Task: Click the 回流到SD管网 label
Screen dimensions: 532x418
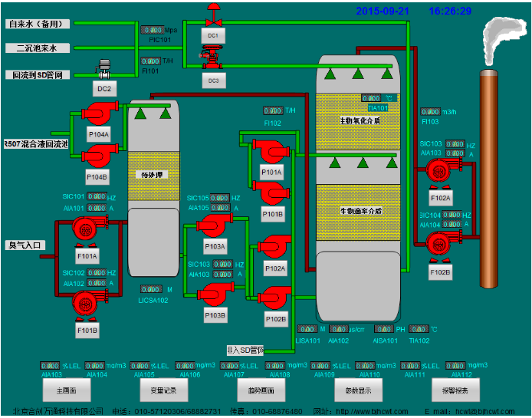Action: 38,75
